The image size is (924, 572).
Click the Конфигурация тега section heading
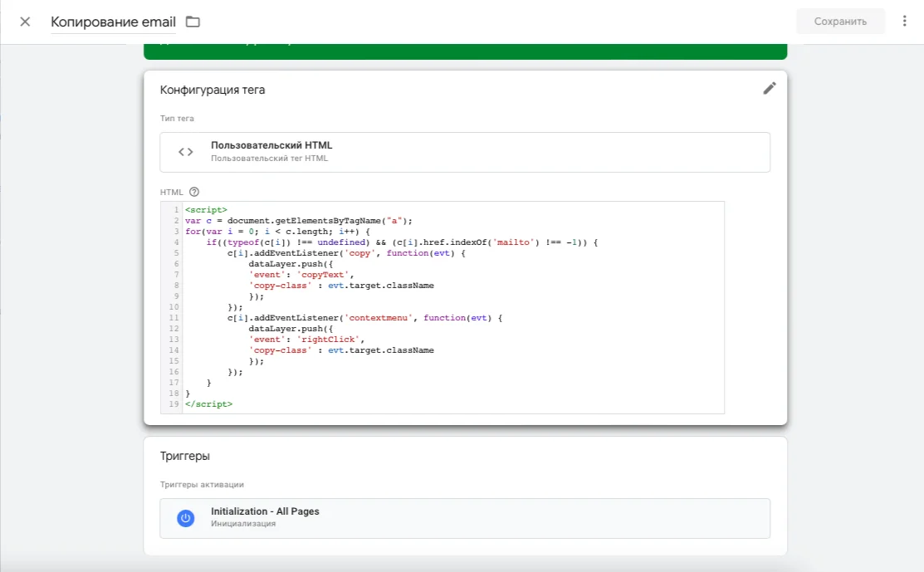click(213, 90)
